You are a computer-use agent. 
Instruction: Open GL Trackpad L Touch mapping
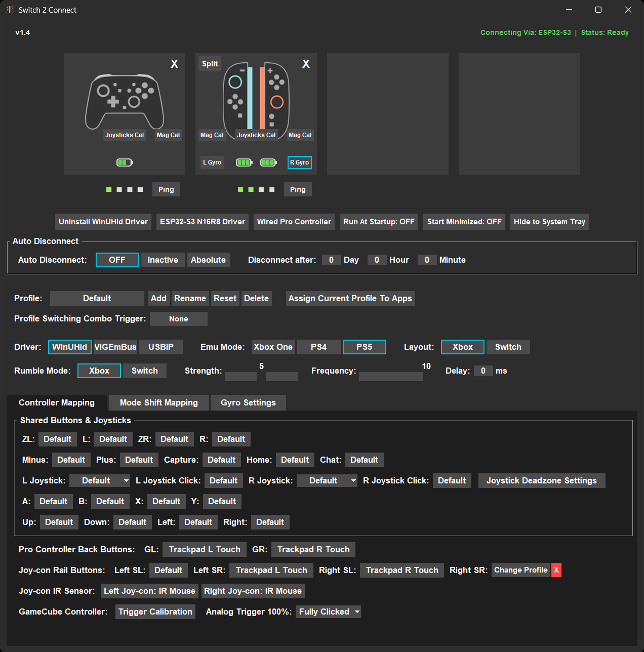pyautogui.click(x=205, y=549)
